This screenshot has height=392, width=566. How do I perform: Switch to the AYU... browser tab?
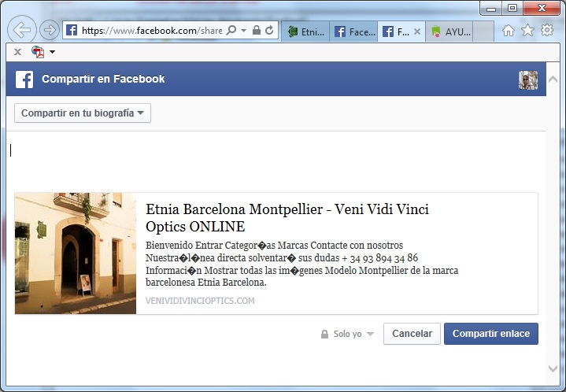pos(449,31)
